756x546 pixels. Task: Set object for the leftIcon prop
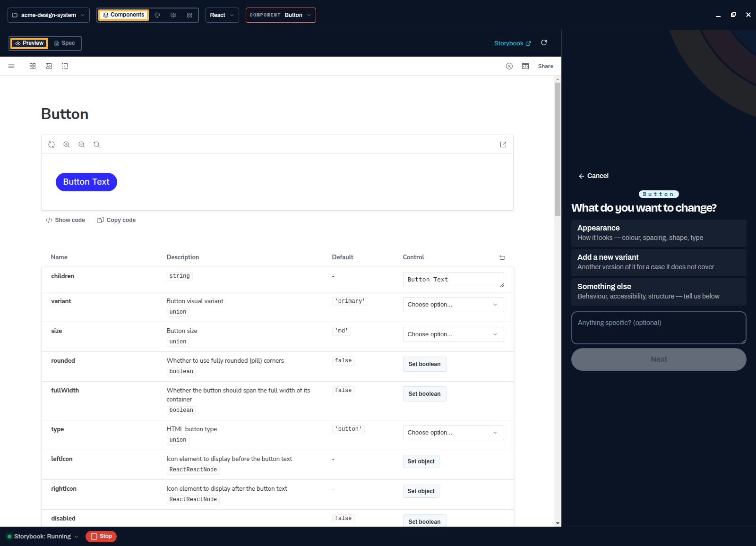421,461
